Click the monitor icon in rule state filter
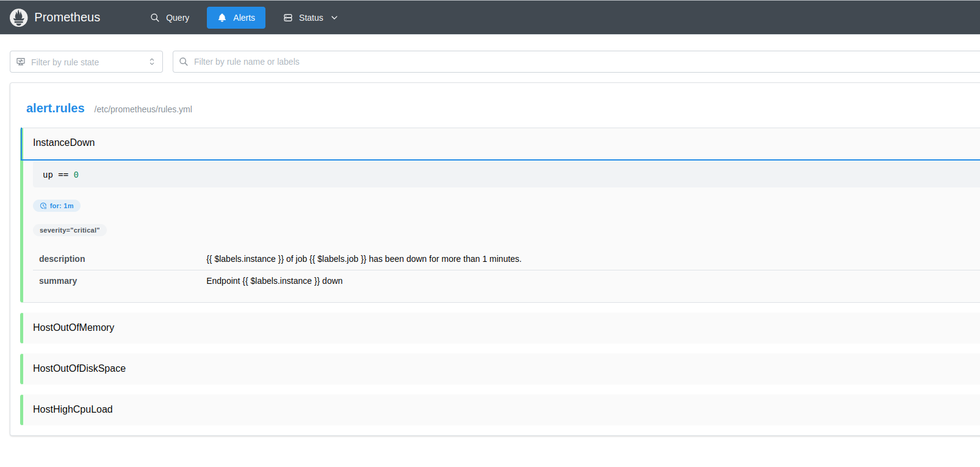This screenshot has height=467, width=980. 21,62
